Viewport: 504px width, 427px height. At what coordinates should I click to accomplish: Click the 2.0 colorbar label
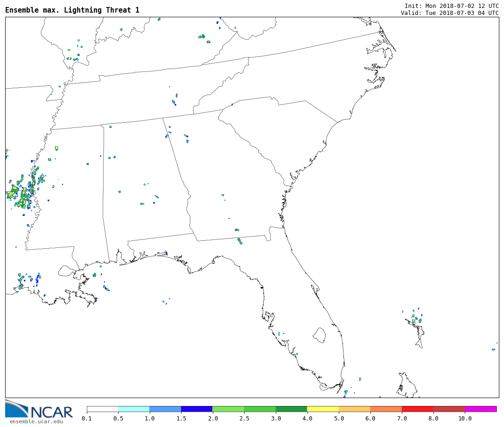pos(213,418)
